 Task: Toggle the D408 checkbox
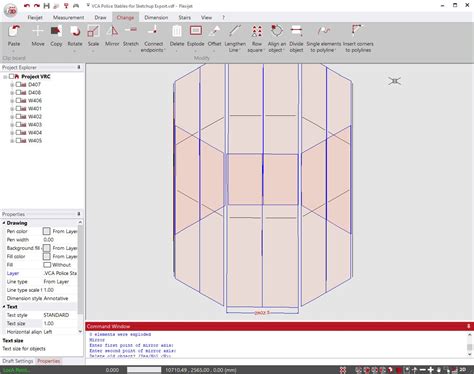click(18, 93)
